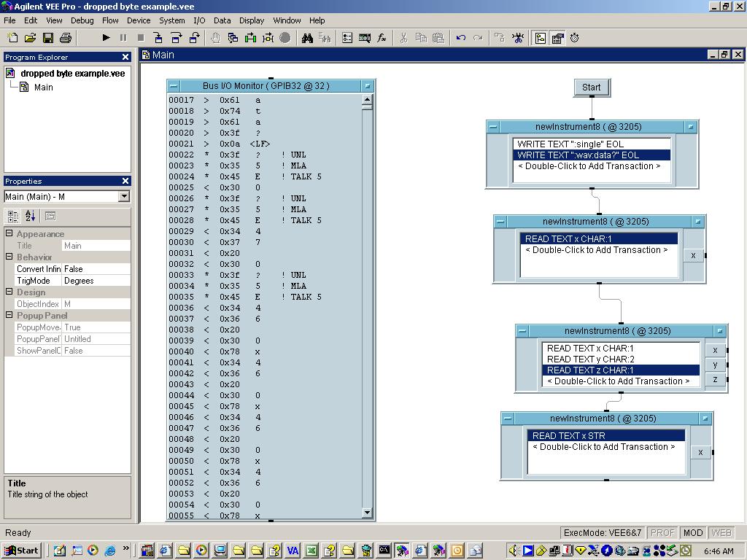This screenshot has height=560, width=747.
Task: Click the Save diskette icon in toolbar
Action: point(48,38)
